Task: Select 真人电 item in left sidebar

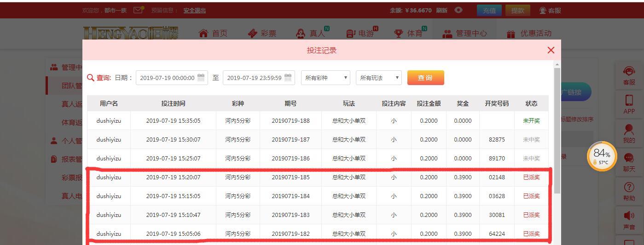Action: [72, 196]
